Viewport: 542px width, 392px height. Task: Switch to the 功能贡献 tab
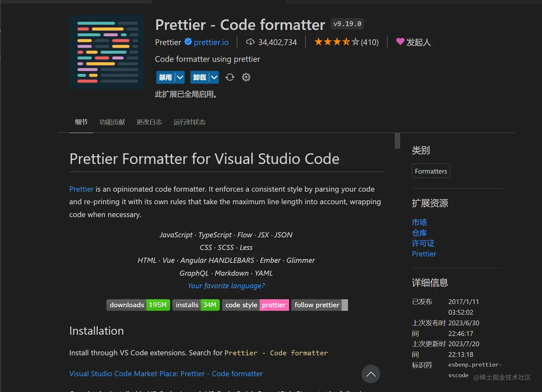(x=112, y=122)
